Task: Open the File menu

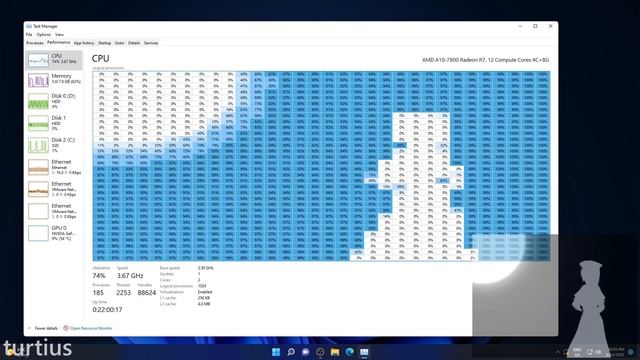Action: (x=29, y=35)
